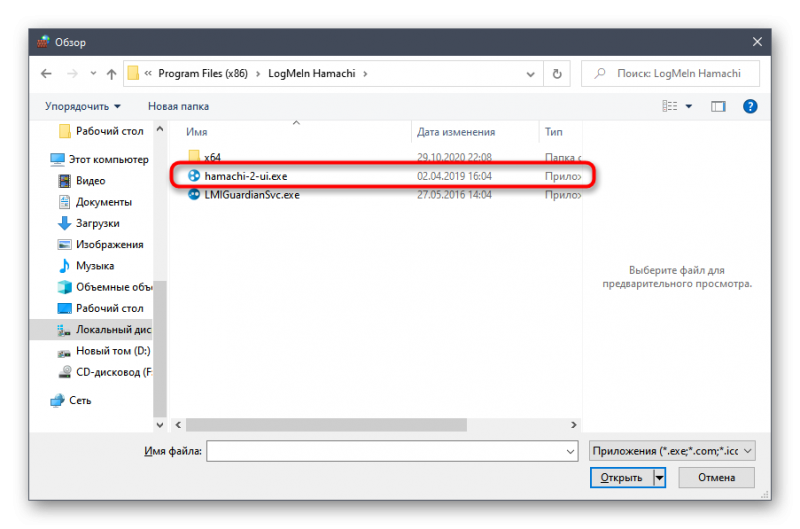Open the Видео folder
This screenshot has height=529, width=800.
[x=82, y=181]
